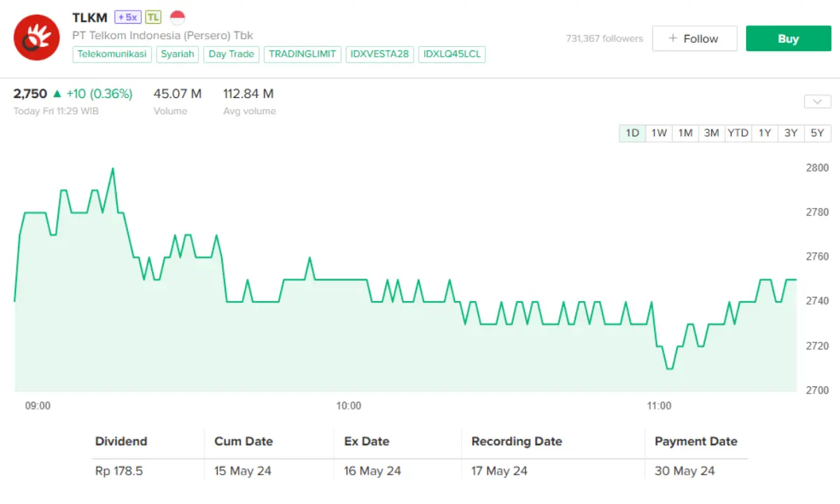Click the Dividend column header
The image size is (840, 504).
[x=121, y=442]
